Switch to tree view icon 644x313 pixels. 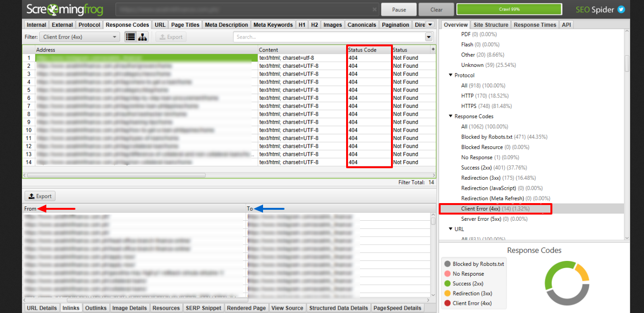[x=142, y=37]
